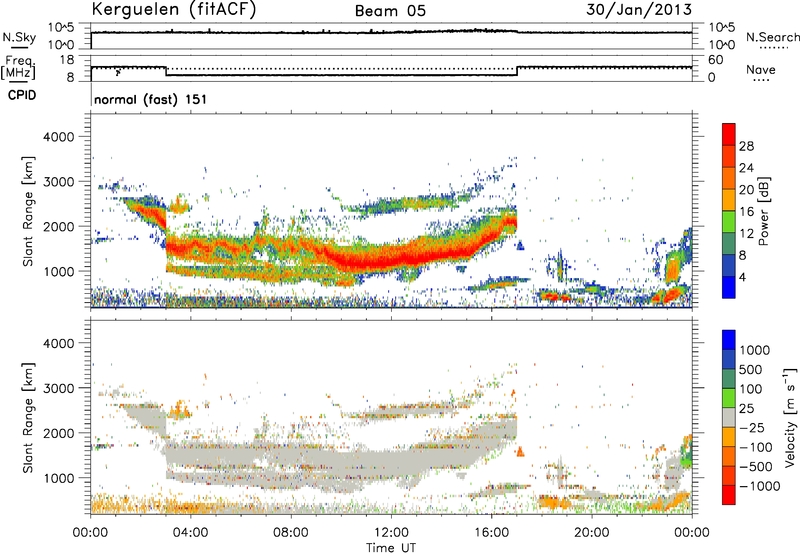The width and height of the screenshot is (800, 554).
Task: Click the '16:00' time tick label
Action: [x=491, y=533]
